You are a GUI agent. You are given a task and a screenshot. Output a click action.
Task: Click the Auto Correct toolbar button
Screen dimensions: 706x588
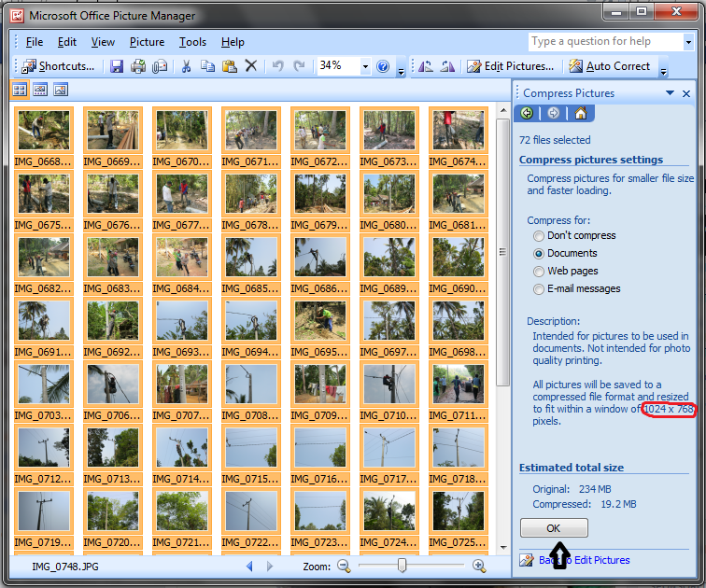point(610,66)
